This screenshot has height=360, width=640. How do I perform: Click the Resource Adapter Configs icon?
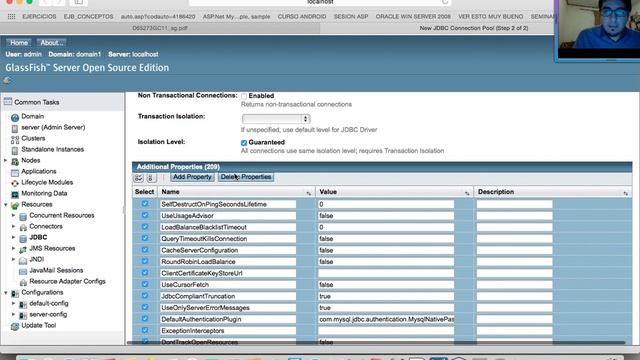pos(23,282)
